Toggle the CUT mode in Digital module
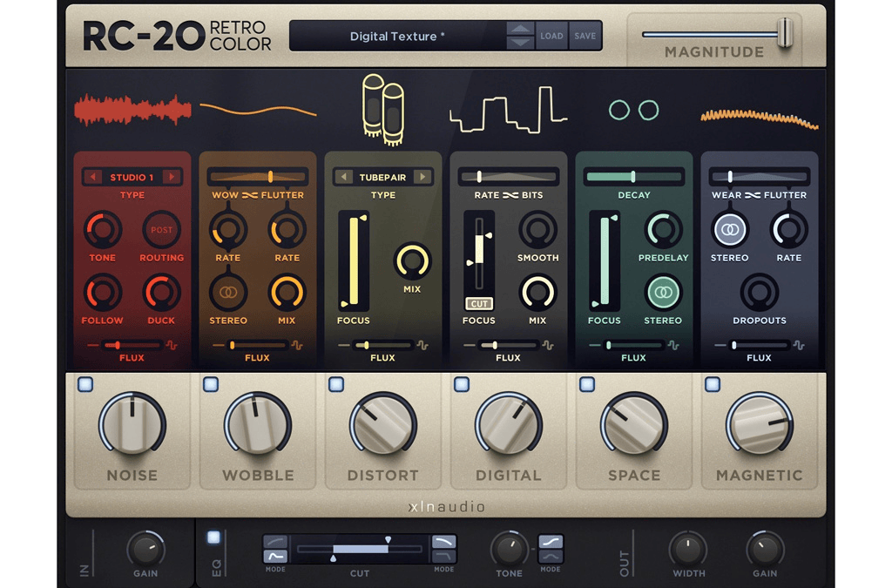Image resolution: width=892 pixels, height=588 pixels. pos(478,303)
